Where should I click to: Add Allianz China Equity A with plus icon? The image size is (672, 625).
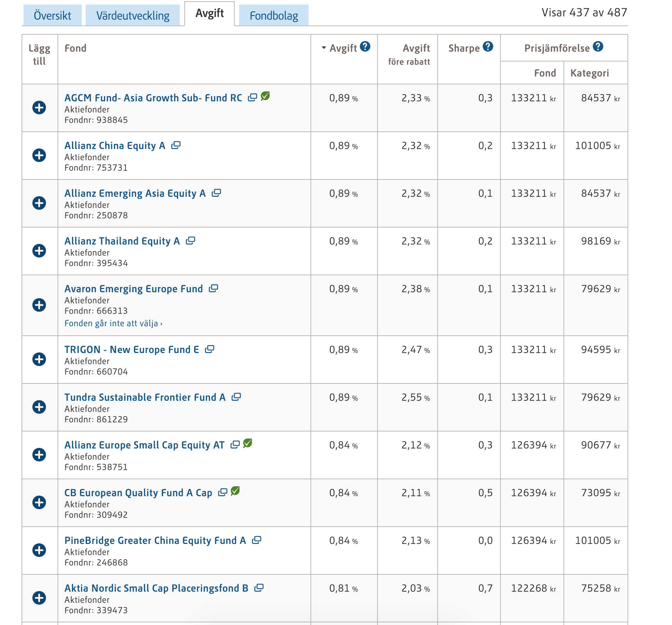pos(39,156)
